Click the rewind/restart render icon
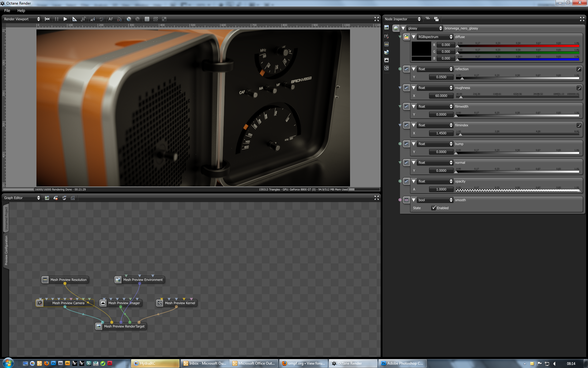The height and width of the screenshot is (368, 588). 47,19
